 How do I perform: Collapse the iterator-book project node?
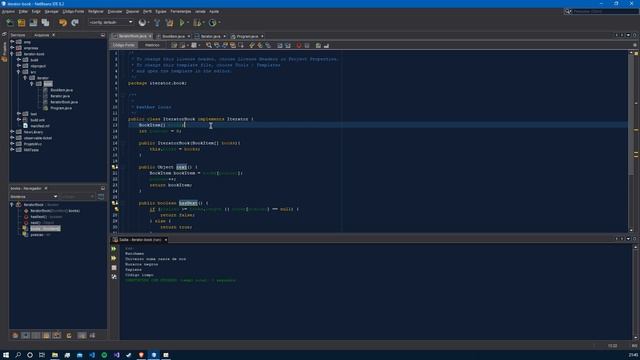12,53
